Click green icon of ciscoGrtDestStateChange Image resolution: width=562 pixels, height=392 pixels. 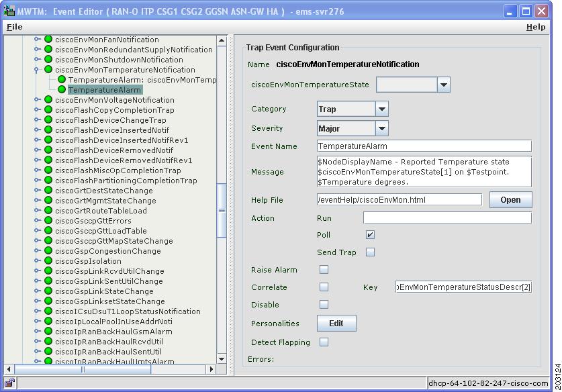[48, 190]
